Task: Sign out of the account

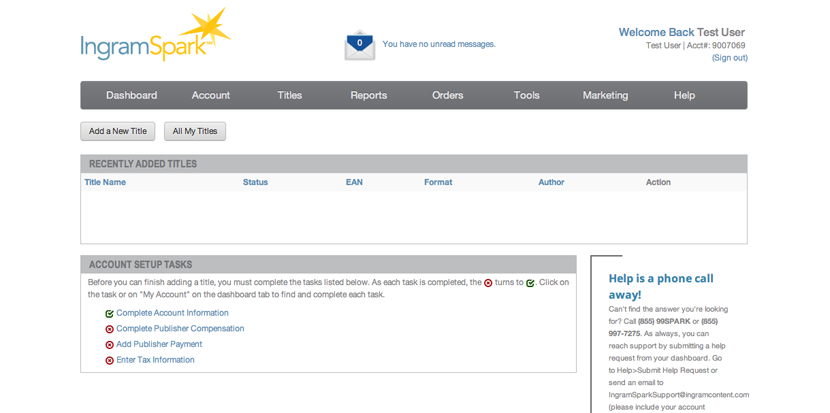Action: 729,58
